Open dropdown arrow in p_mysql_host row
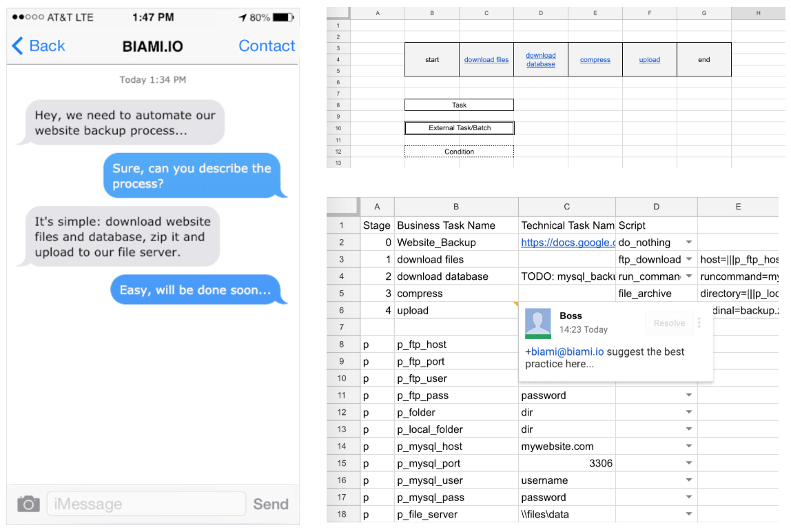The image size is (791, 532). click(688, 447)
